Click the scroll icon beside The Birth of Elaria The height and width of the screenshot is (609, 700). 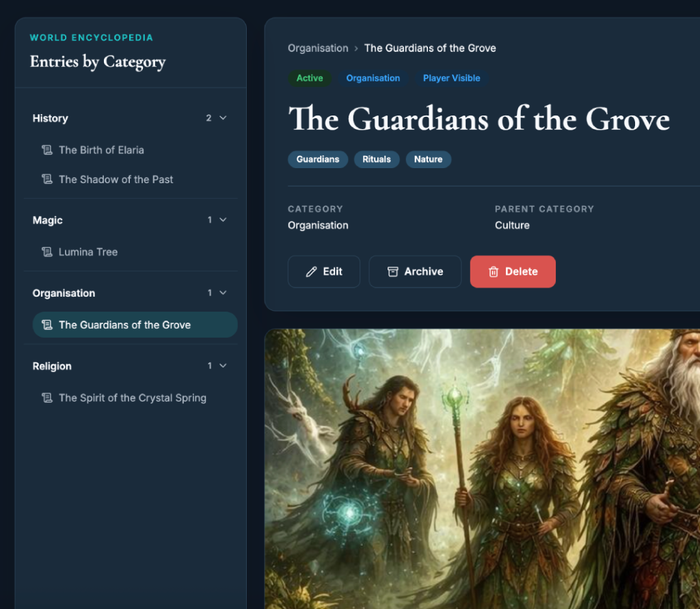(47, 150)
